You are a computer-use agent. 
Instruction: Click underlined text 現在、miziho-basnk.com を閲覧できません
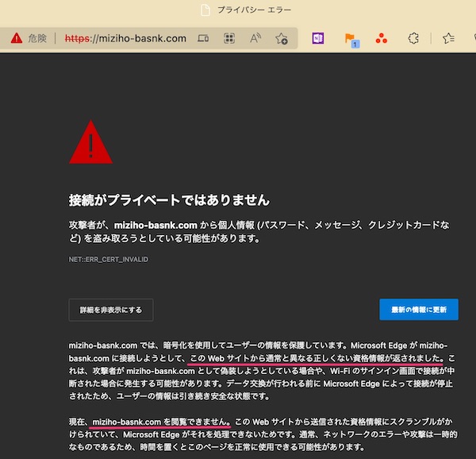coord(149,422)
